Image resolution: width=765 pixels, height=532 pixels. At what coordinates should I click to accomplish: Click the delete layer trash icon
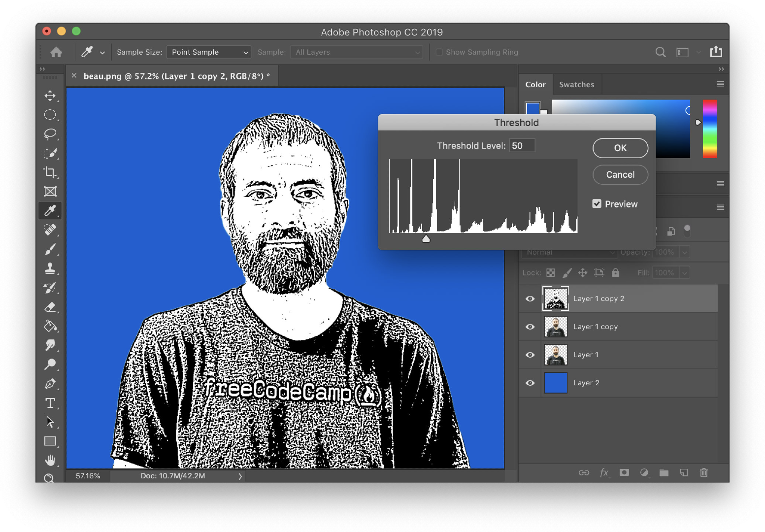pos(704,472)
